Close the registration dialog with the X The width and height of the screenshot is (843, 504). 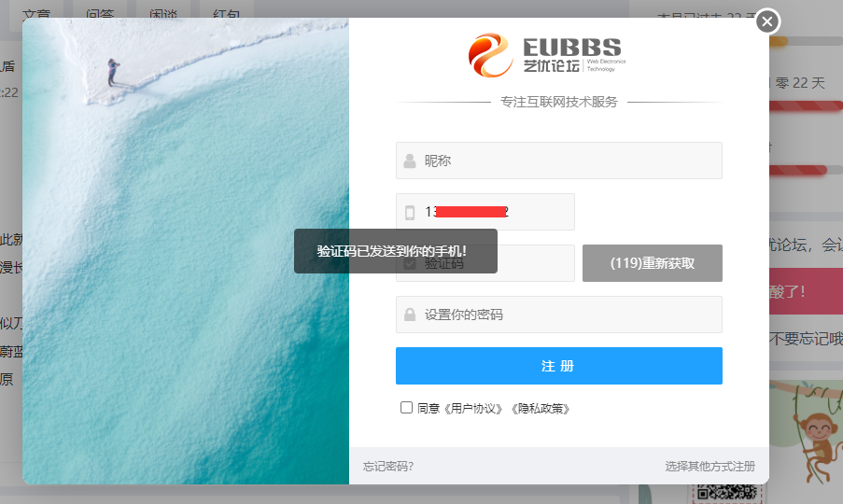766,21
